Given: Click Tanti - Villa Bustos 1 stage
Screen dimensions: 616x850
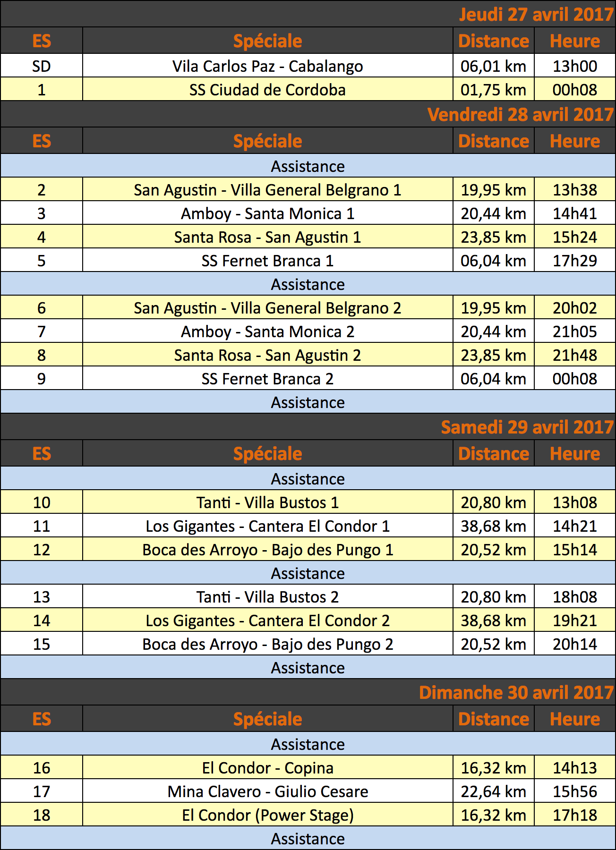Looking at the screenshot, I should 267,502.
